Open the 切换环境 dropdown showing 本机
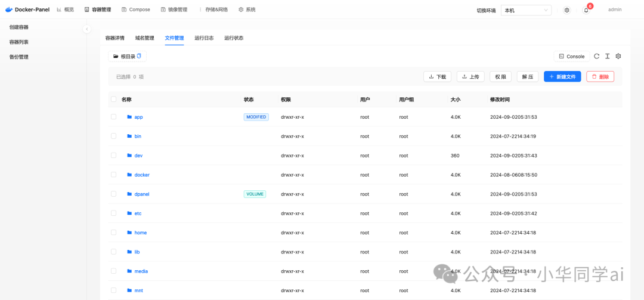Screen dimensions: 644x300 526,10
